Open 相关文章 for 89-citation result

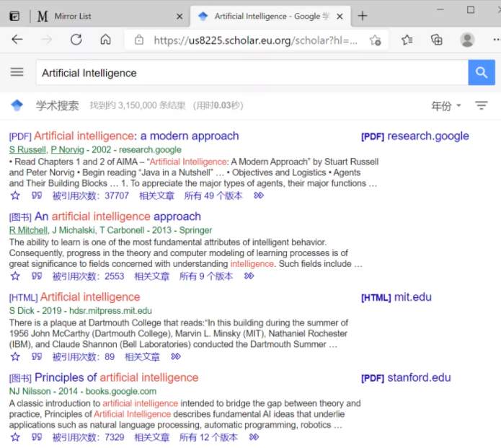click(142, 356)
